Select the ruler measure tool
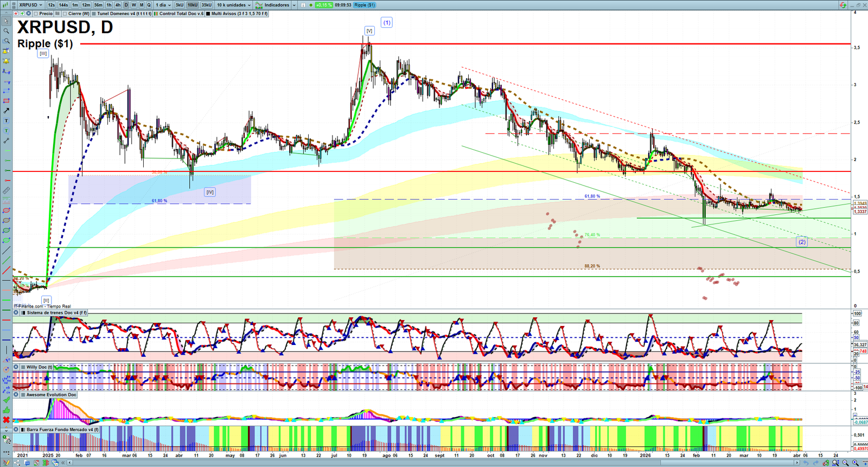Viewport: 868px width, 467px height. click(6, 191)
